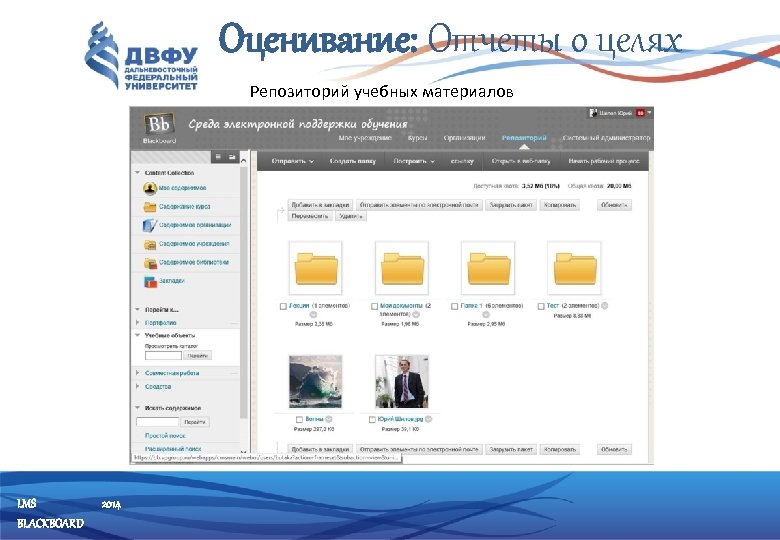Click top Загрузить пакет button
Viewport: 780px width, 540px height.
[511, 205]
